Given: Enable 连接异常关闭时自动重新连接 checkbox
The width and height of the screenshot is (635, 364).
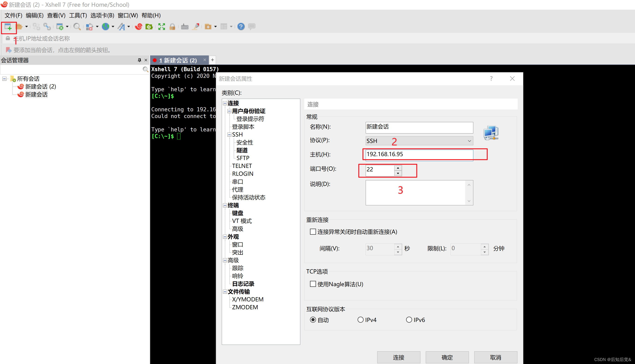Looking at the screenshot, I should pos(313,232).
